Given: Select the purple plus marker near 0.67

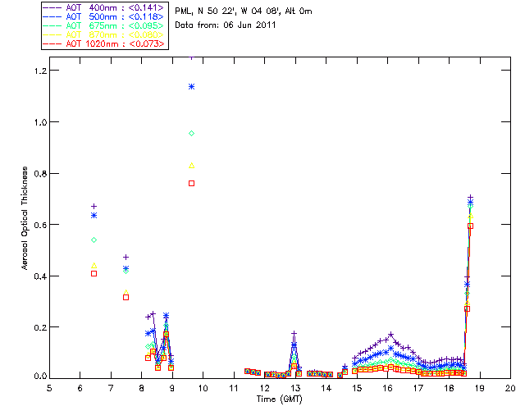Looking at the screenshot, I should [94, 206].
